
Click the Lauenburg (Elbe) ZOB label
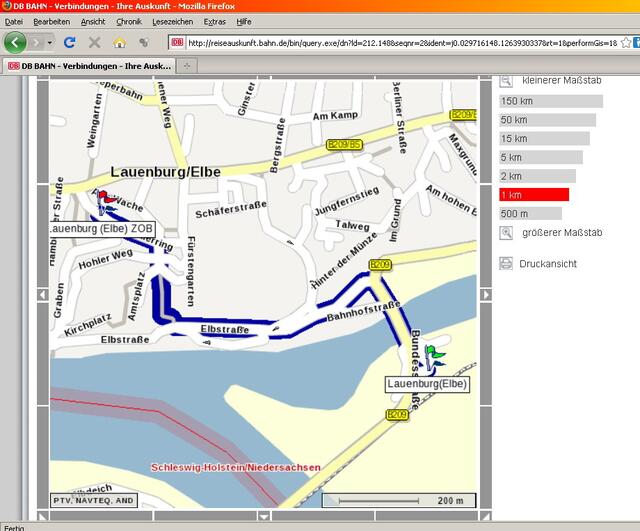(x=102, y=229)
